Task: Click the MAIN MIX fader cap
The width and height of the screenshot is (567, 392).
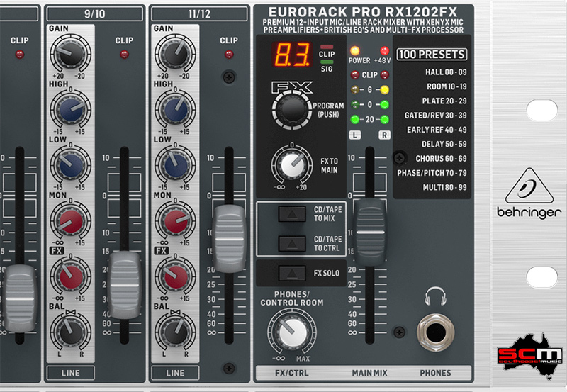Action: [x=370, y=233]
